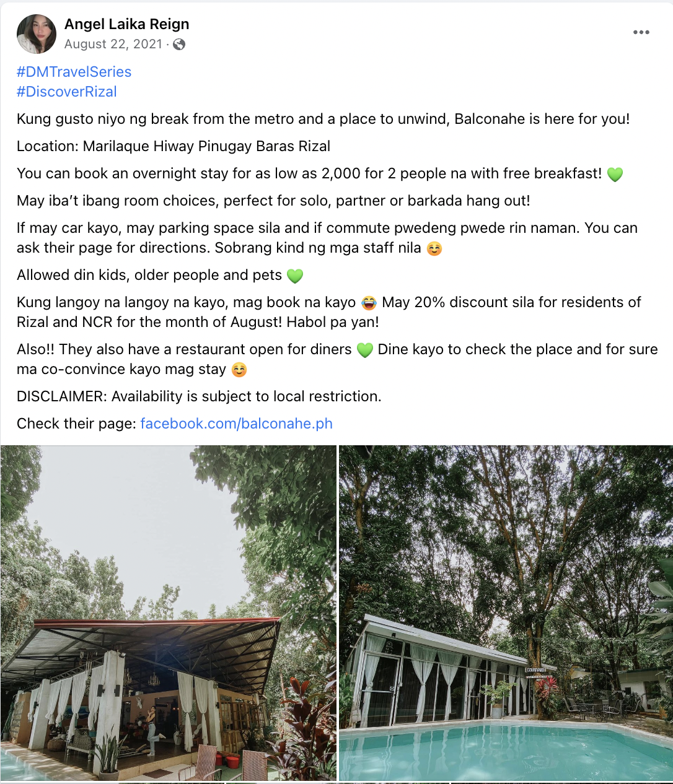Open the post options three-dot menu
The width and height of the screenshot is (673, 784).
pos(641,32)
